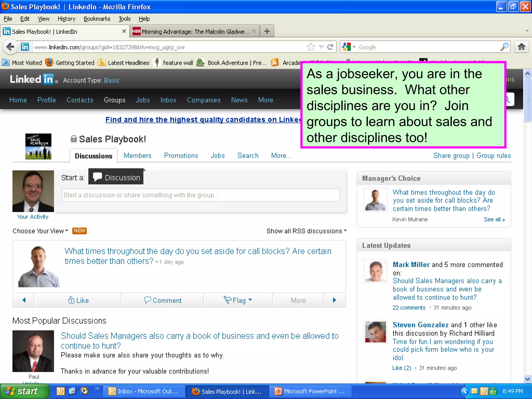532x399 pixels.
Task: Click the Firefox home icon
Action: [x=521, y=47]
